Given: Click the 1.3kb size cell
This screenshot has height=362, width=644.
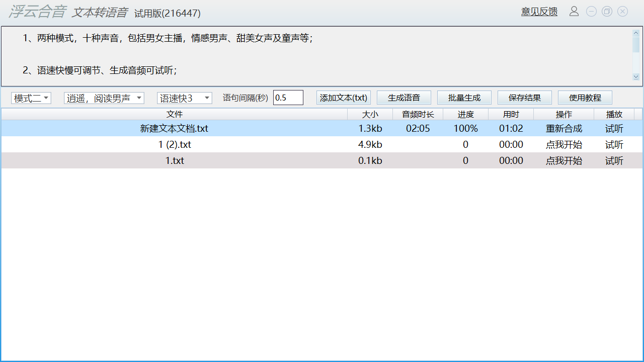Looking at the screenshot, I should pyautogui.click(x=370, y=129).
